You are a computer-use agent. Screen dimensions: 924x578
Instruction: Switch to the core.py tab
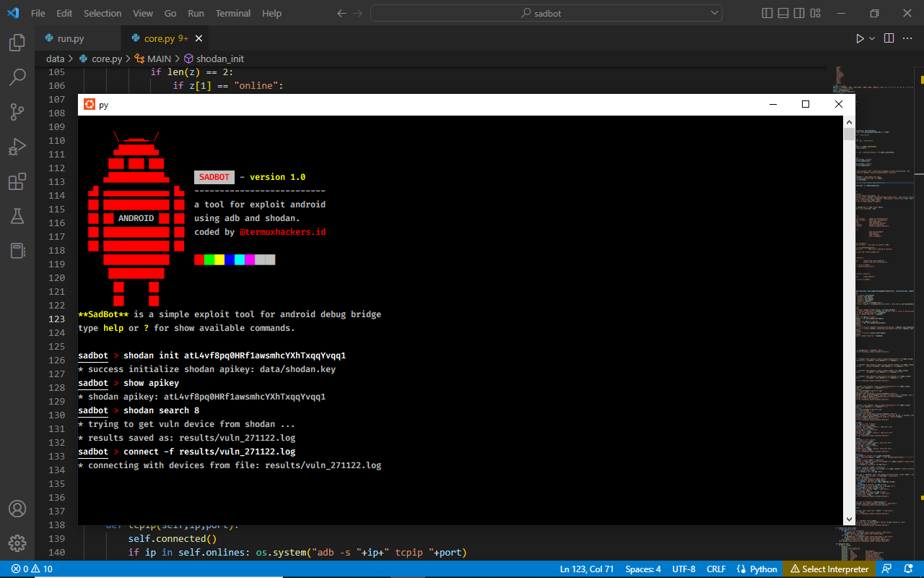(x=166, y=38)
